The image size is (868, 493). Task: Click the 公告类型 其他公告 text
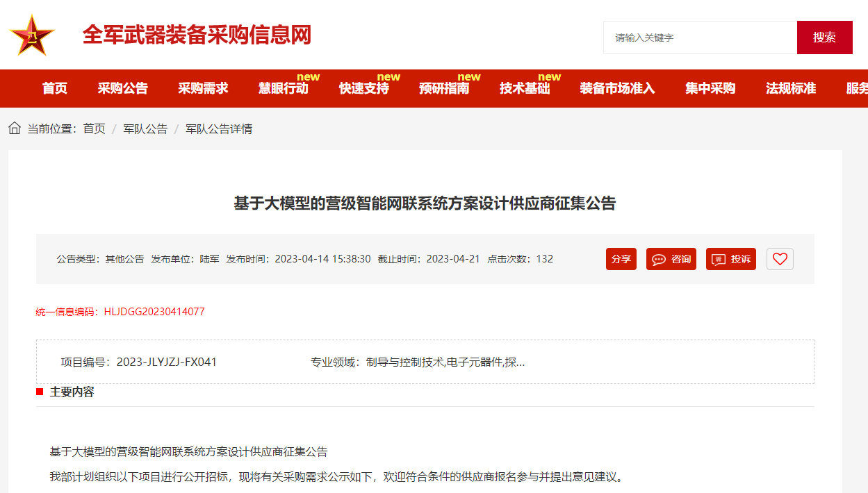coord(100,259)
